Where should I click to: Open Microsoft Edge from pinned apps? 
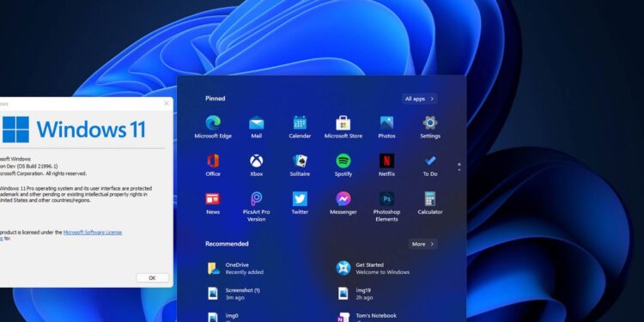tap(213, 127)
